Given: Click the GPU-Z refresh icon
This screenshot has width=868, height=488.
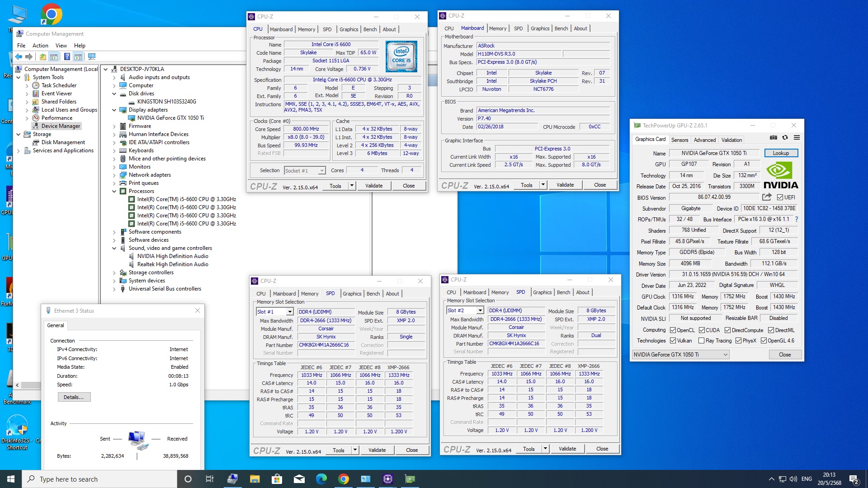Looking at the screenshot, I should pos(785,137).
